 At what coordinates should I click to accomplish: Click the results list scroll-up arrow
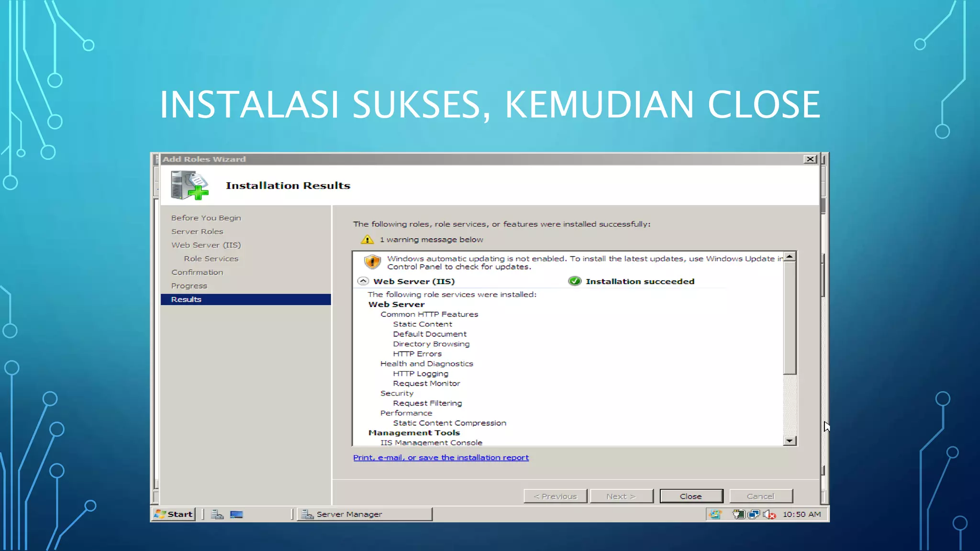tap(790, 257)
